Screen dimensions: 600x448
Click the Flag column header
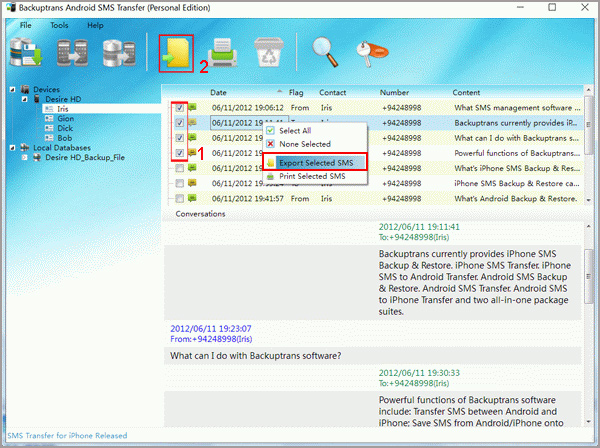(296, 93)
